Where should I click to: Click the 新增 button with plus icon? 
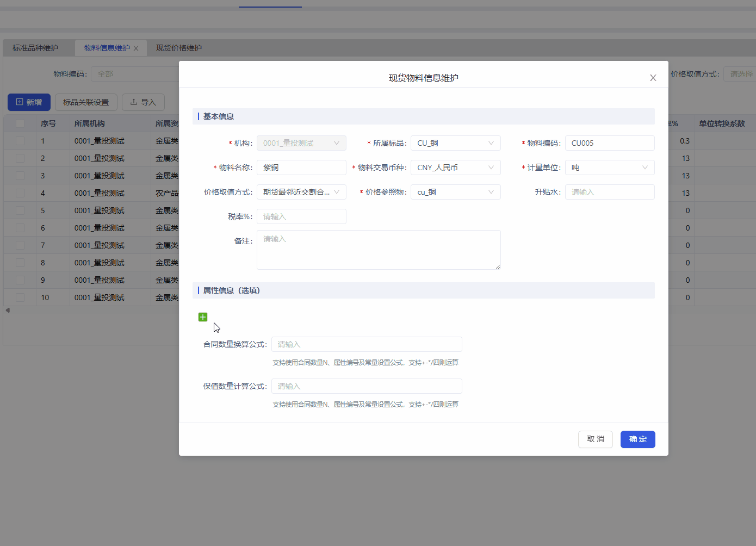(29, 102)
